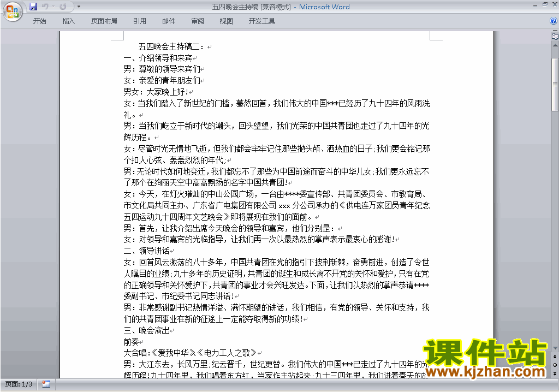This screenshot has width=559, height=392.
Task: Click the line 女：亲爱的青年朋友们
Action: point(162,81)
